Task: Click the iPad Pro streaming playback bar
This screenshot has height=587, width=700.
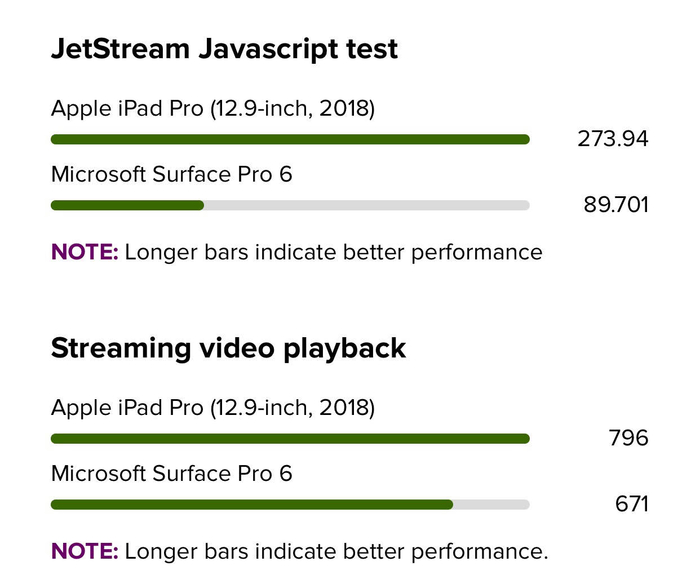Action: point(289,439)
